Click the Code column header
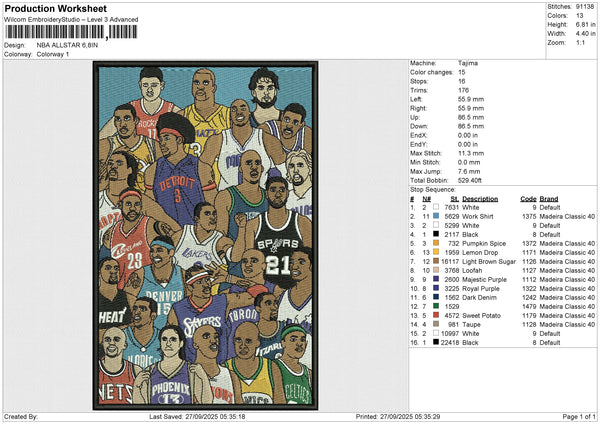This screenshot has width=600, height=424. coord(528,199)
